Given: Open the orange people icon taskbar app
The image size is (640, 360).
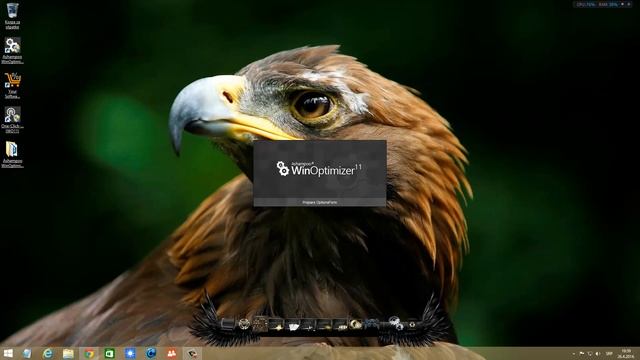Looking at the screenshot, I should [171, 353].
